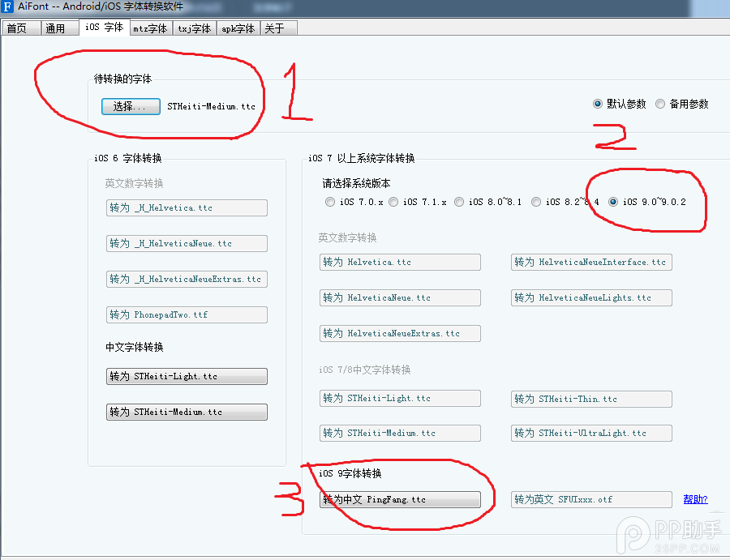The height and width of the screenshot is (560, 730).
Task: Select the iOS 8.0~8.1 system version
Action: [x=459, y=202]
